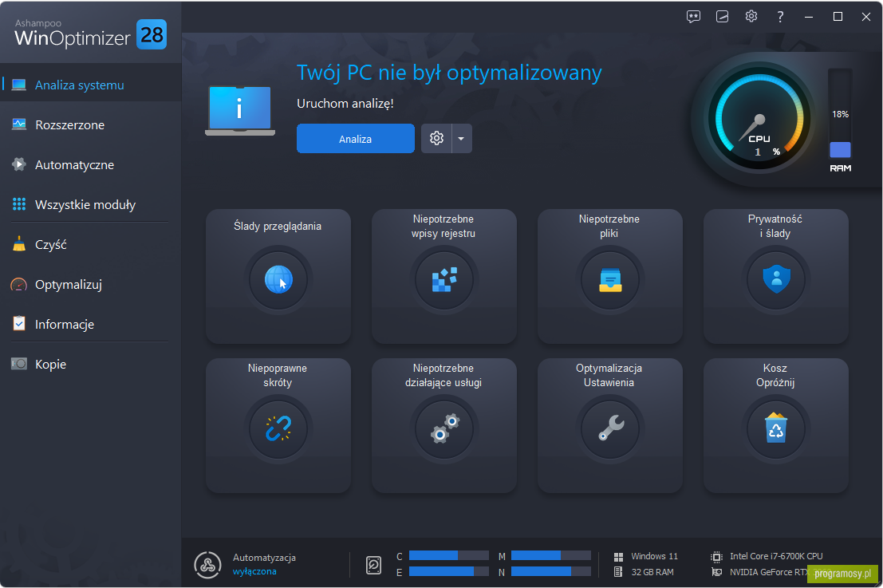Image resolution: width=883 pixels, height=588 pixels.
Task: Click the Uruchom analizę! text
Action: (x=345, y=104)
